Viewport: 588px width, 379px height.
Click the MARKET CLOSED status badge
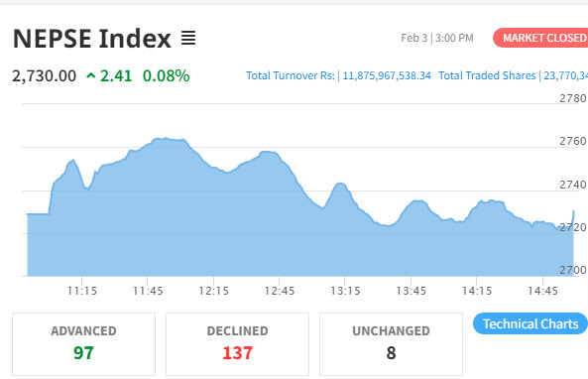point(540,38)
